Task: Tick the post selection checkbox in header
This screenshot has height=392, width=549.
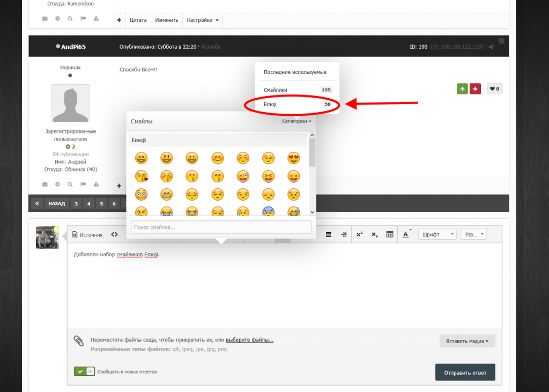Action: pos(501,41)
